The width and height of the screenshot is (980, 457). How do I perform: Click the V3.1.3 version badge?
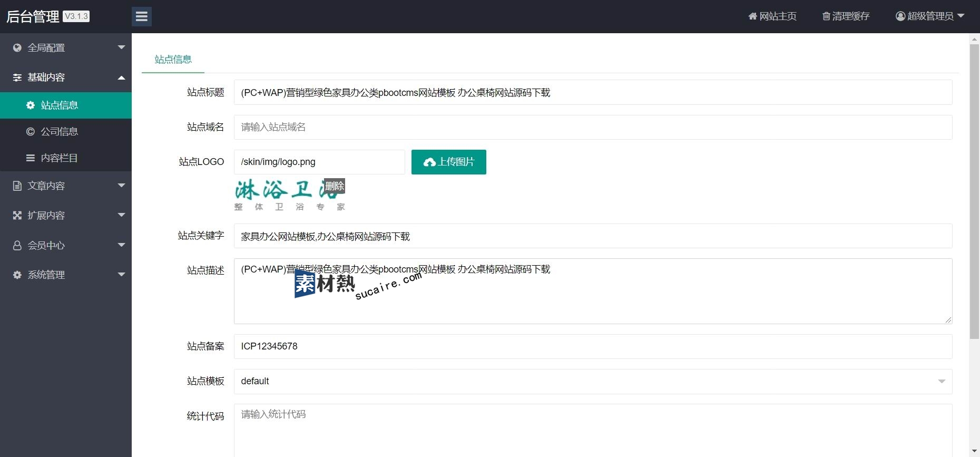tap(76, 16)
